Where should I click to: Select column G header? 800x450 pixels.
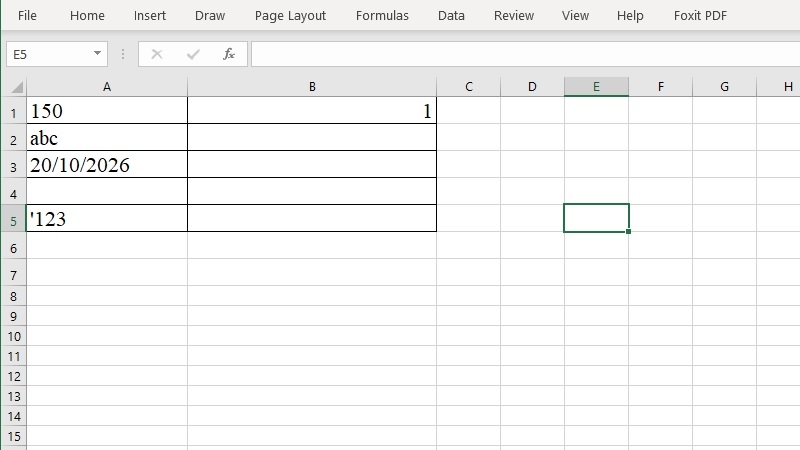[x=724, y=87]
